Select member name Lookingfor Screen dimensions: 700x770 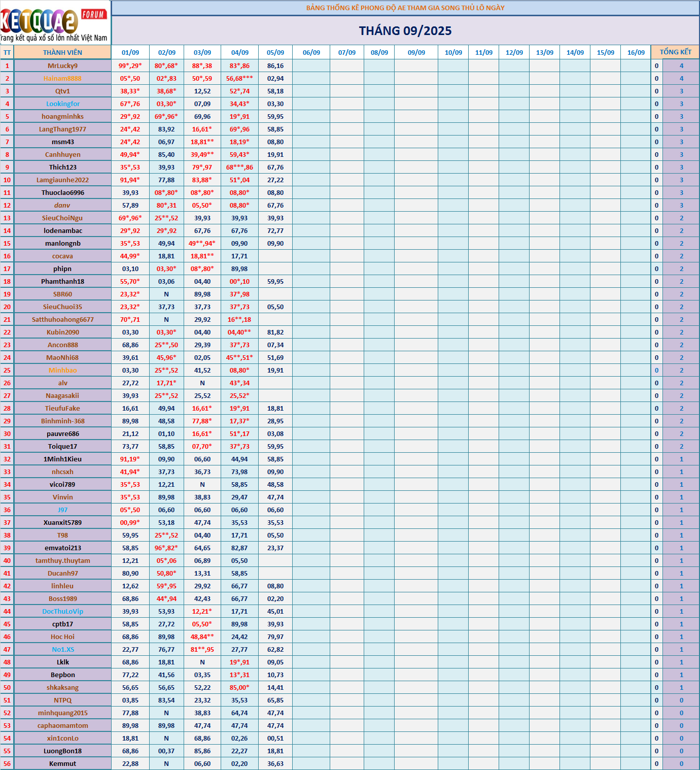click(62, 104)
